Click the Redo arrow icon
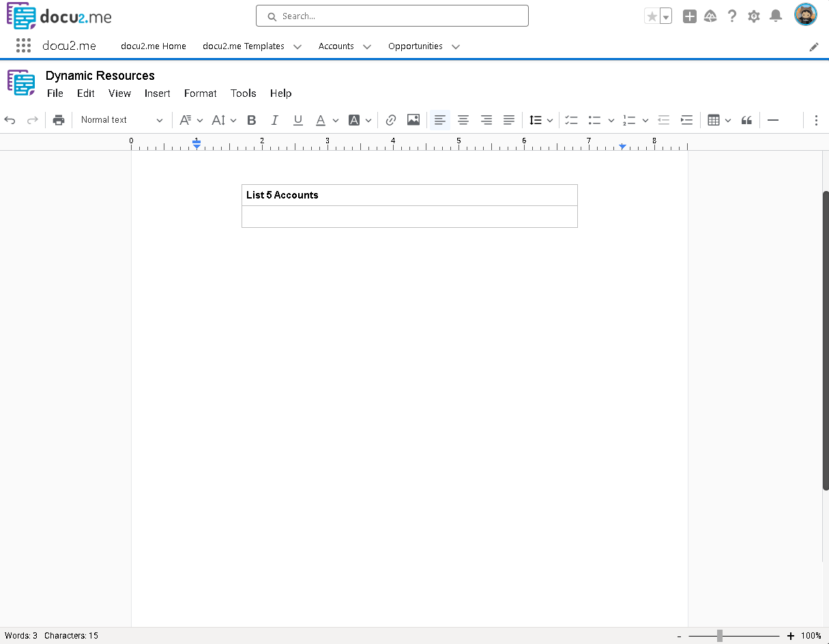829x644 pixels. (32, 120)
